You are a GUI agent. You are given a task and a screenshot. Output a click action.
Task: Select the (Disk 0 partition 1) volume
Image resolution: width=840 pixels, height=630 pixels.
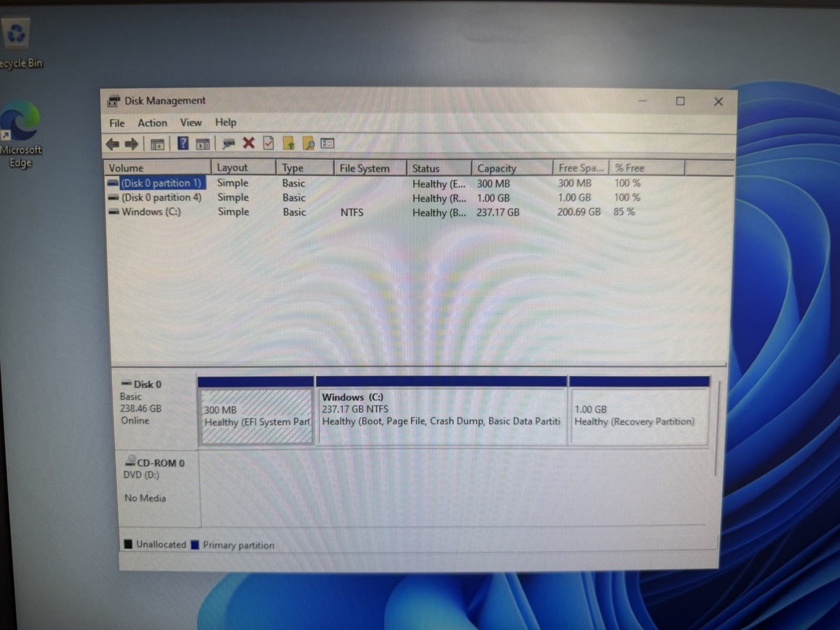tap(161, 183)
